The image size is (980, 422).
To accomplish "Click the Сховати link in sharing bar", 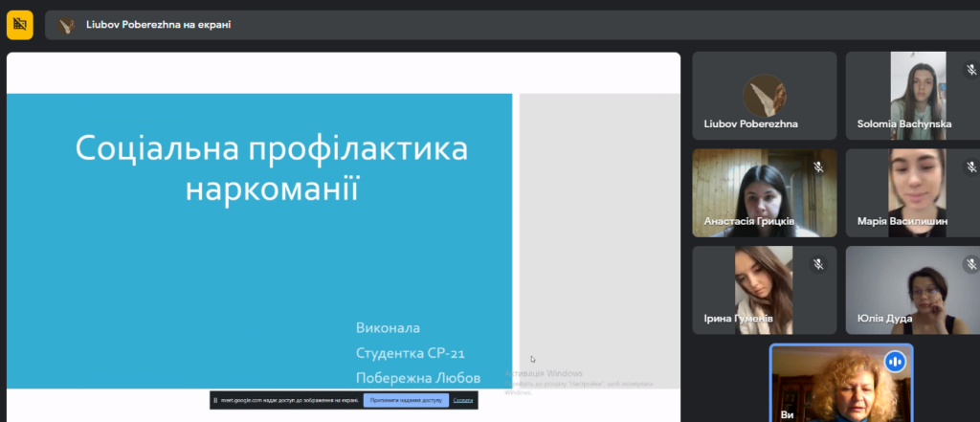I will [463, 400].
